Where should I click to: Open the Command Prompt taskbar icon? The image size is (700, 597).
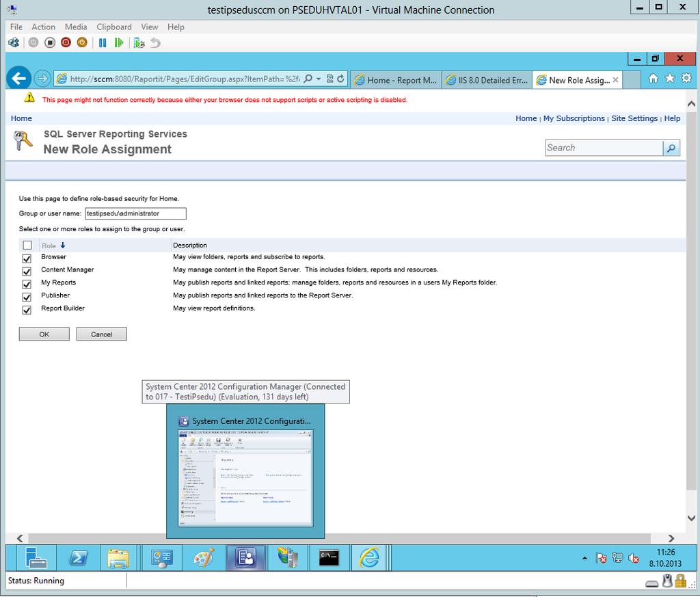[x=329, y=558]
